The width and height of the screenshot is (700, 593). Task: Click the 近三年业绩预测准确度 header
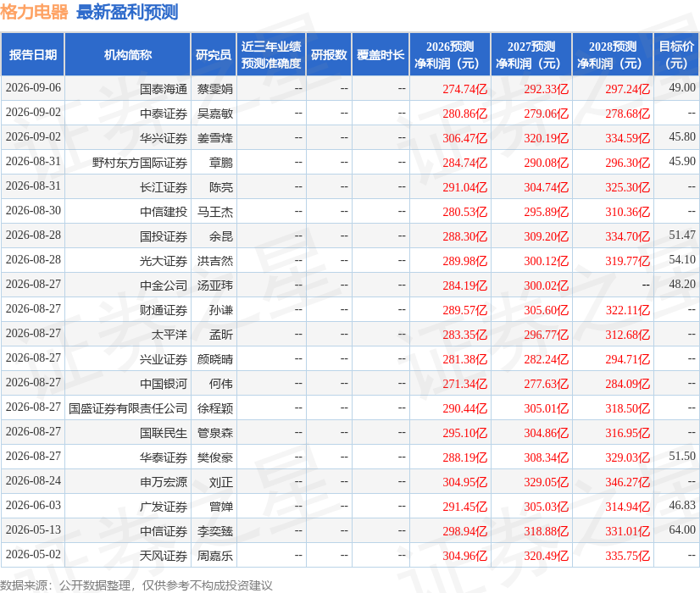(x=271, y=54)
